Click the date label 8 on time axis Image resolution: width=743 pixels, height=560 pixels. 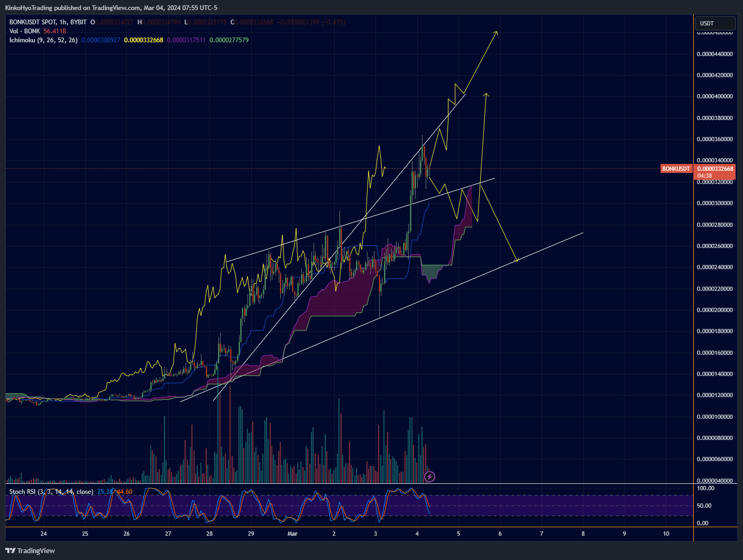583,534
